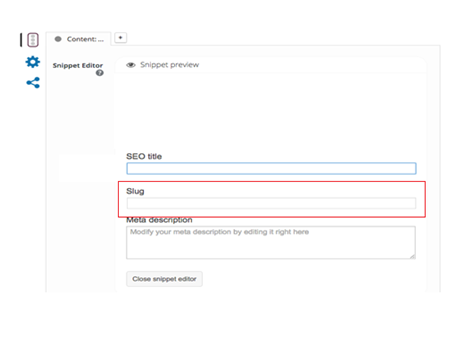Click the grey score dot in Content tab
This screenshot has width=474, height=362.
tap(58, 39)
